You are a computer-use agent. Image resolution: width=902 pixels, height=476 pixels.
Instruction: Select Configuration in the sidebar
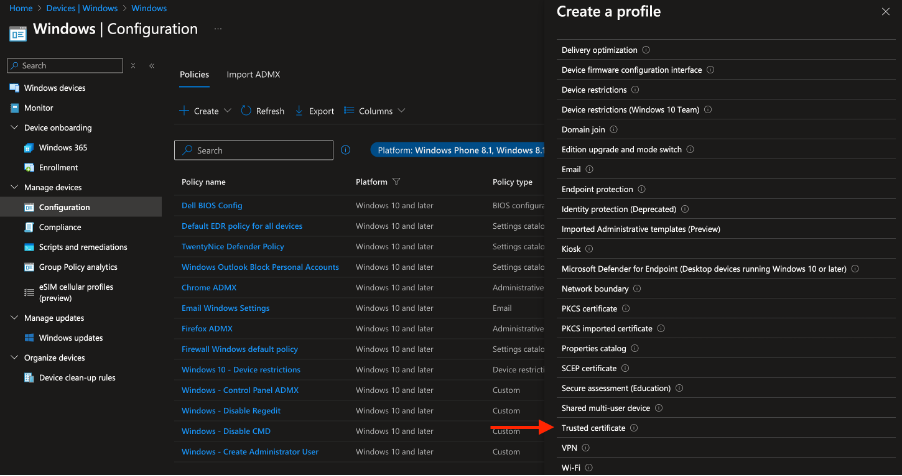pyautogui.click(x=81, y=207)
